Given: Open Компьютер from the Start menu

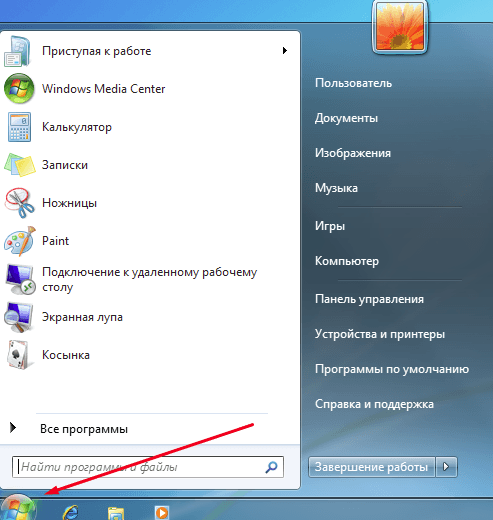Looking at the screenshot, I should (347, 261).
